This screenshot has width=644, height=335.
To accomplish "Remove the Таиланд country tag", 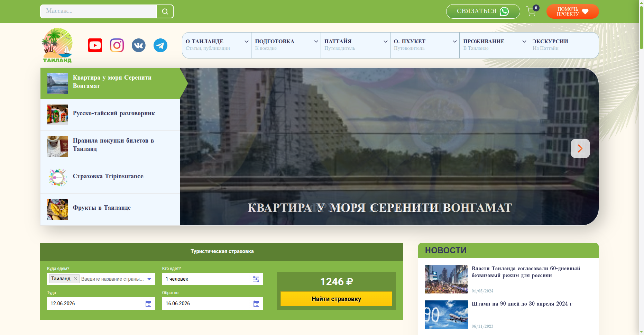I will (75, 279).
